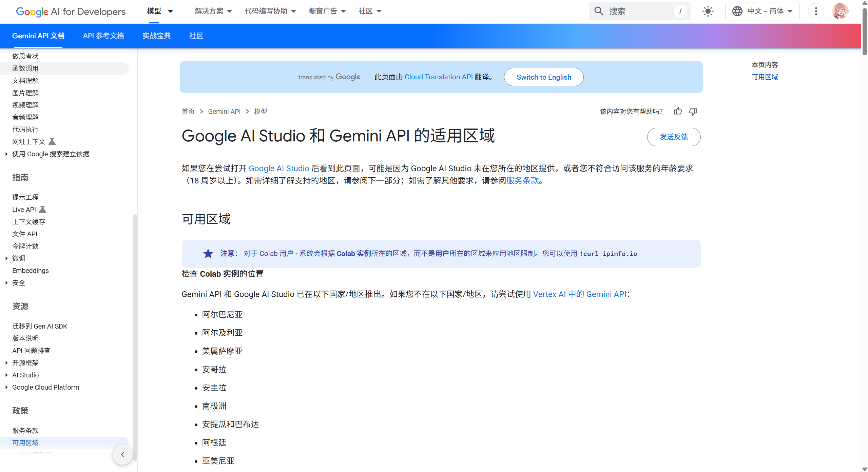
Task: Expand the 微调 sidebar section
Action: click(x=6, y=258)
